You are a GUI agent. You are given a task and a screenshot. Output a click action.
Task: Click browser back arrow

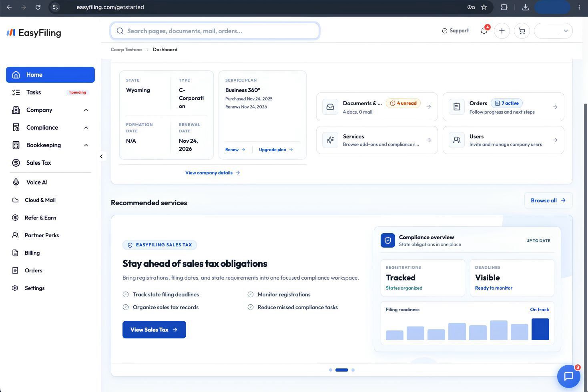click(x=9, y=7)
